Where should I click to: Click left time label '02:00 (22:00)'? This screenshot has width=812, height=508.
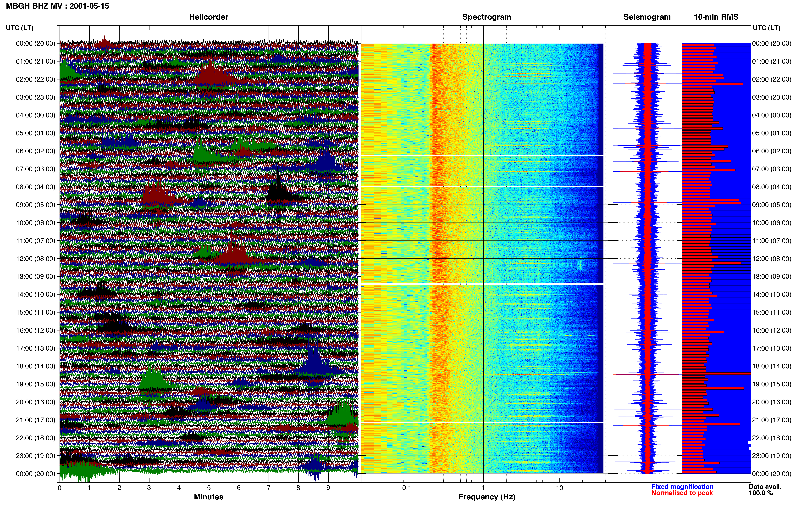(36, 79)
